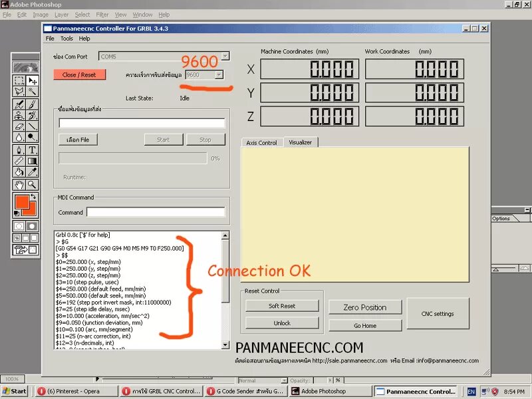Open the Help menu in Panmaneecnc Controller
Viewport: 532px width, 399px height.
84,39
